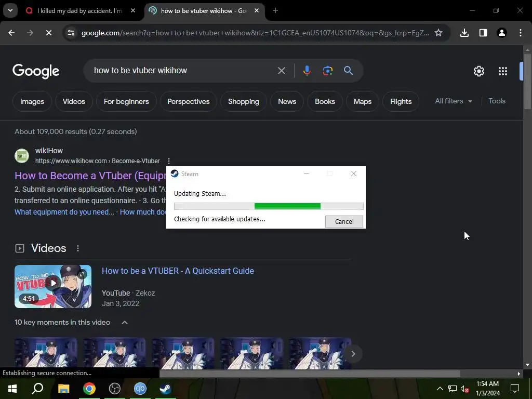532x399 pixels.
Task: Open the wikiHow result's three-dot options
Action: (x=169, y=161)
